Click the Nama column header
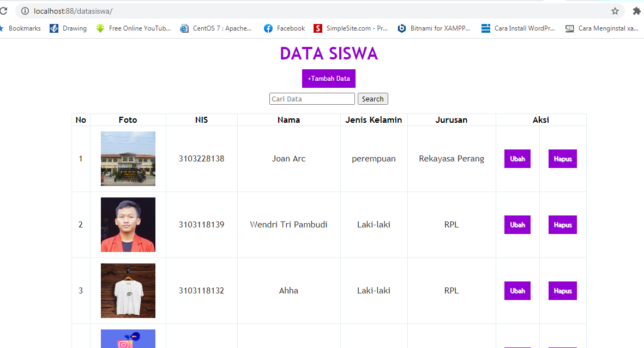This screenshot has height=348, width=644. tap(288, 120)
